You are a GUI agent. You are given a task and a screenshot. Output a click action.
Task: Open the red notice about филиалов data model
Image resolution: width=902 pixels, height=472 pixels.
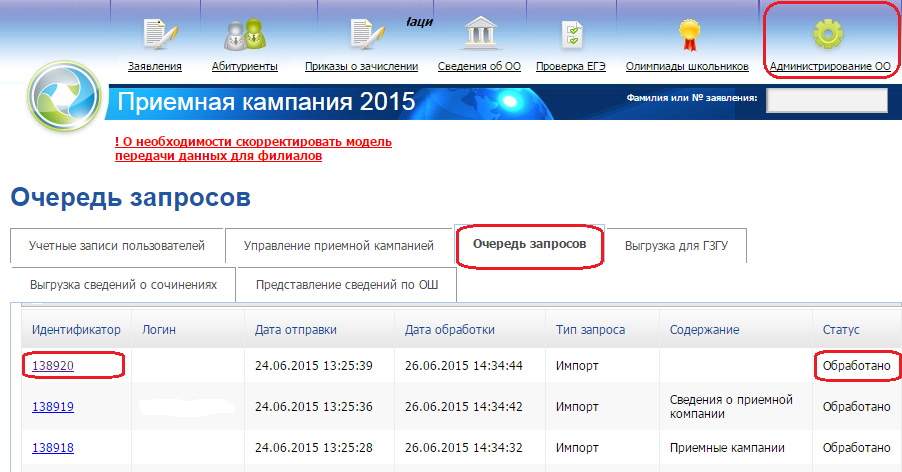[x=253, y=148]
